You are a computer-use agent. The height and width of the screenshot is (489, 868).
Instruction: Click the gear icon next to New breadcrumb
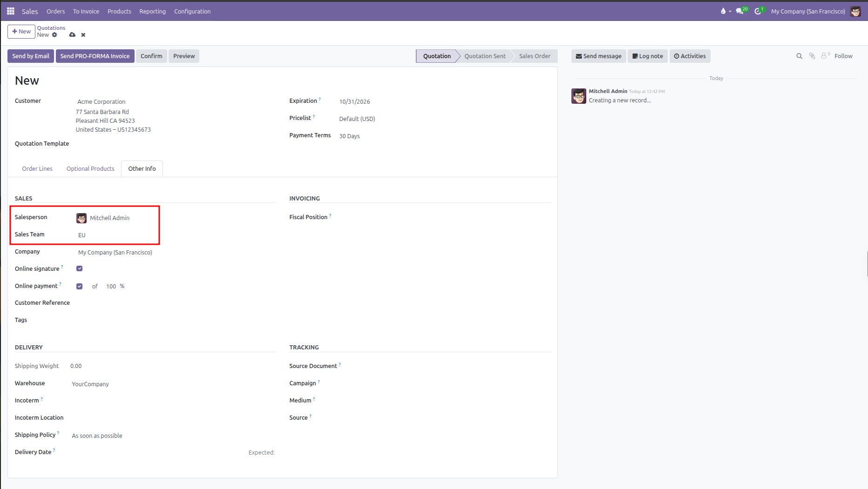54,35
